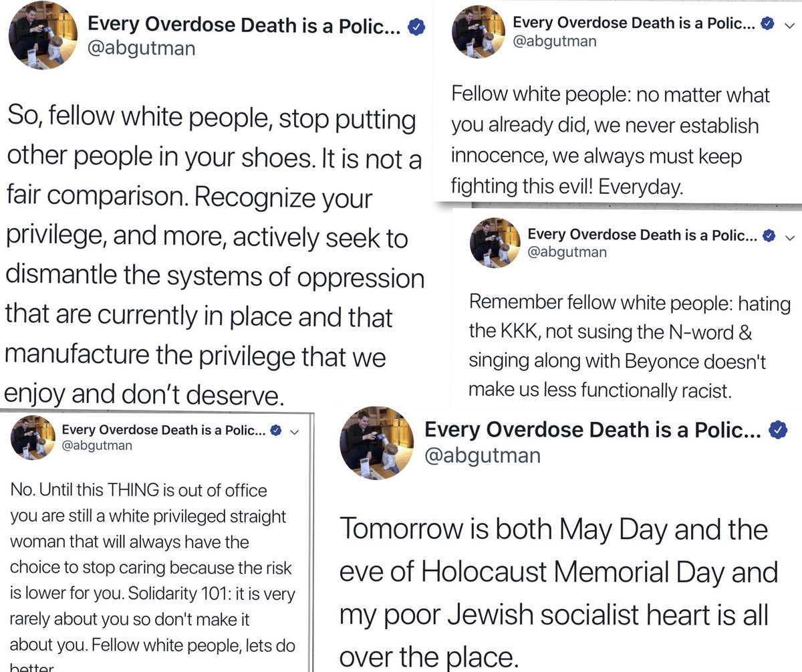Click verified badge on the "never establish innocence" tweet
802x672 pixels.
click(769, 23)
